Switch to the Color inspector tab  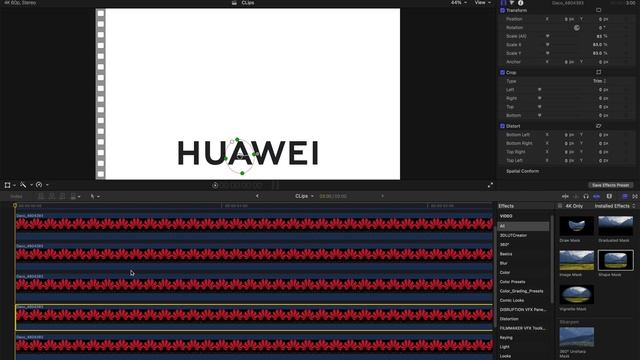click(512, 2)
